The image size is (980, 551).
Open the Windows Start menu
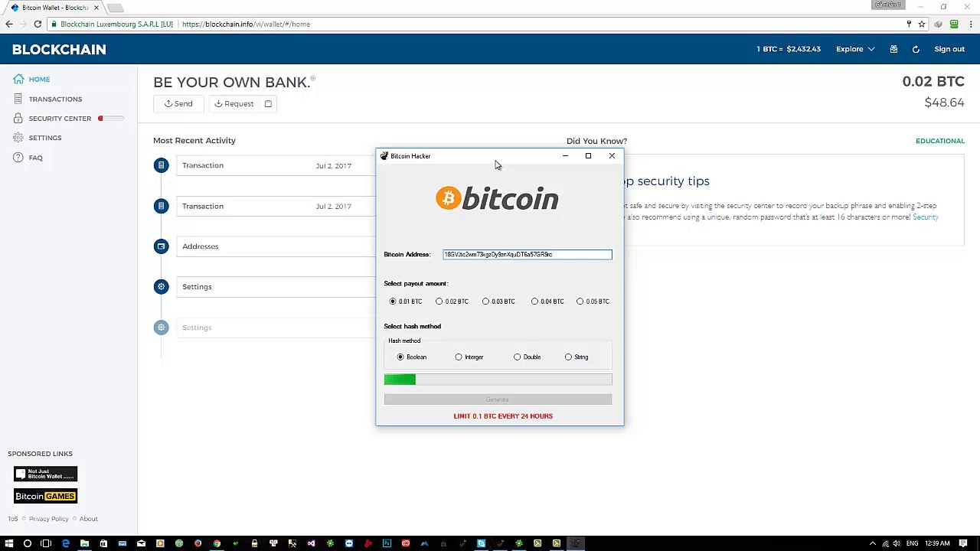tap(9, 543)
